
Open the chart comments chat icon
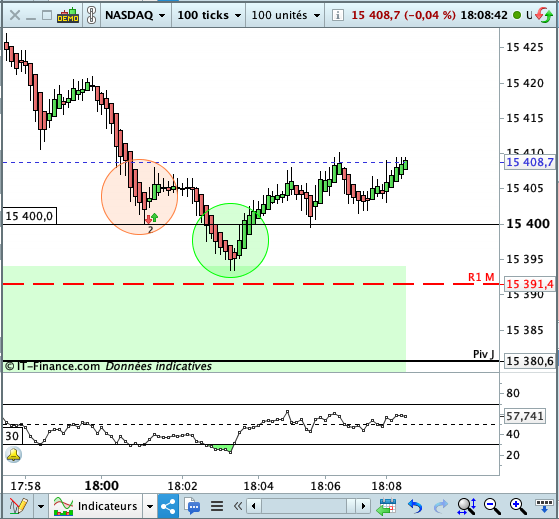coord(193,506)
